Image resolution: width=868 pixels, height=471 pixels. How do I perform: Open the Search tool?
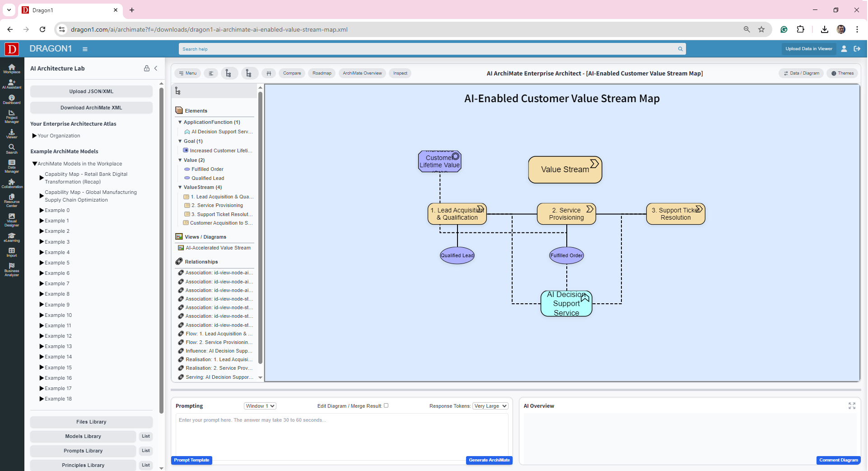pyautogui.click(x=11, y=148)
